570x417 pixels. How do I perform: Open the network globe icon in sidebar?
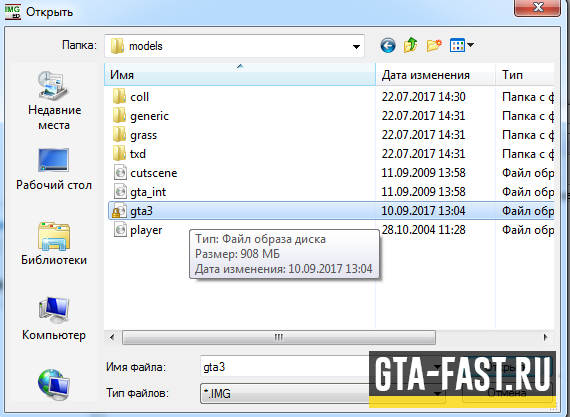click(x=54, y=385)
